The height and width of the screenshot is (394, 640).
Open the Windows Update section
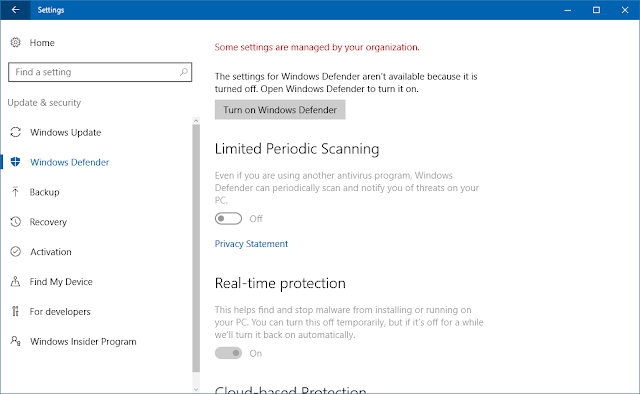66,132
